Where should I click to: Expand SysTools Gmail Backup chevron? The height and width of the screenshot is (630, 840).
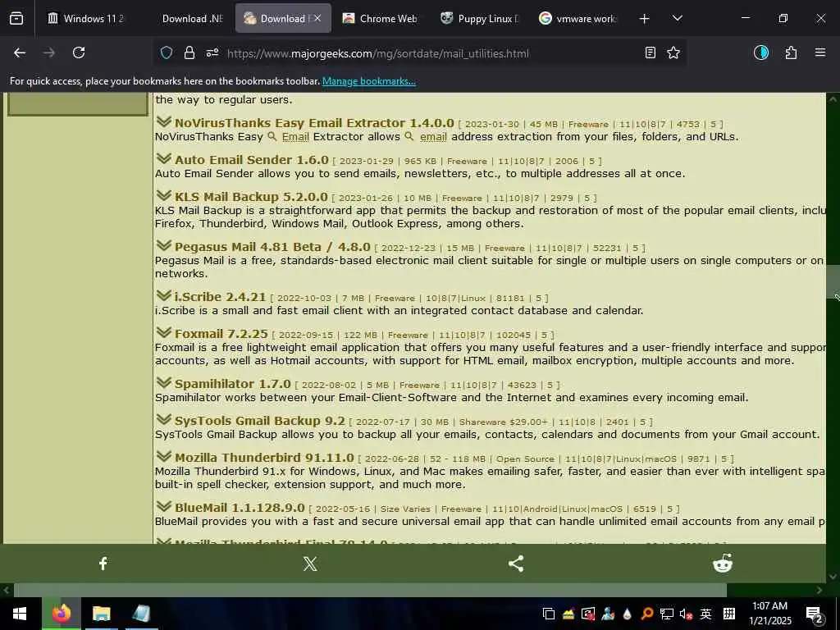coord(163,419)
